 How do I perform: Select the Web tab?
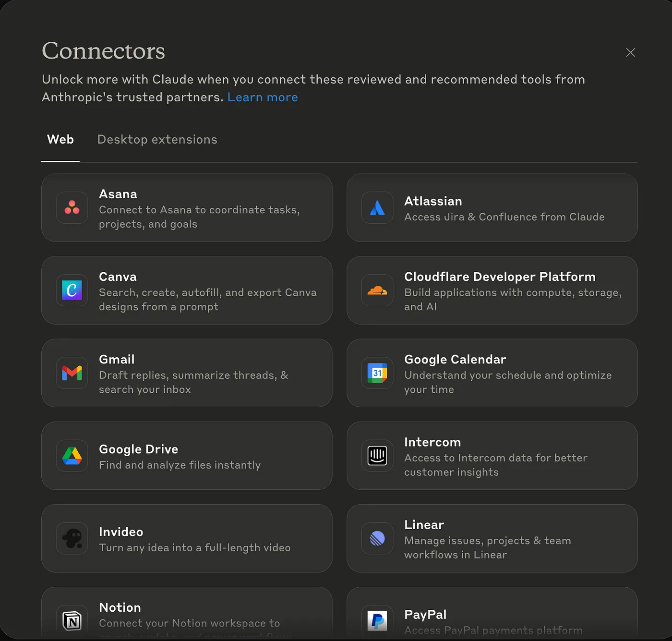point(60,140)
